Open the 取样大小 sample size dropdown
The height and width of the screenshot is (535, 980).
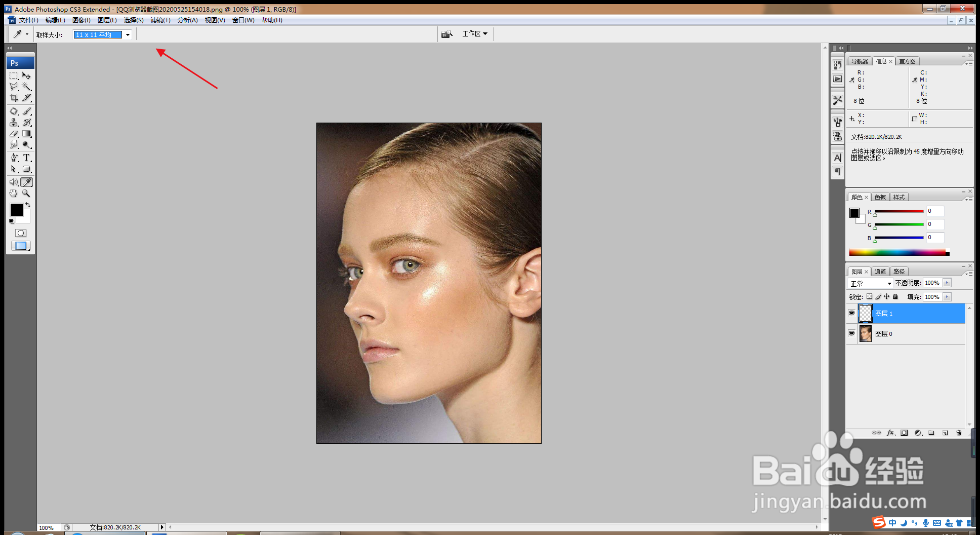[x=128, y=34]
